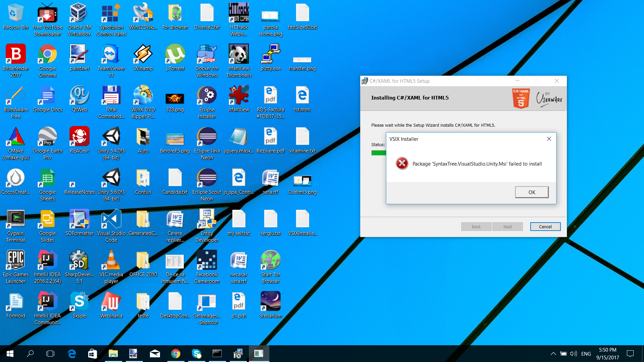Viewport: 644px width, 362px height.
Task: Open Task View on the taskbar
Action: coord(50,354)
